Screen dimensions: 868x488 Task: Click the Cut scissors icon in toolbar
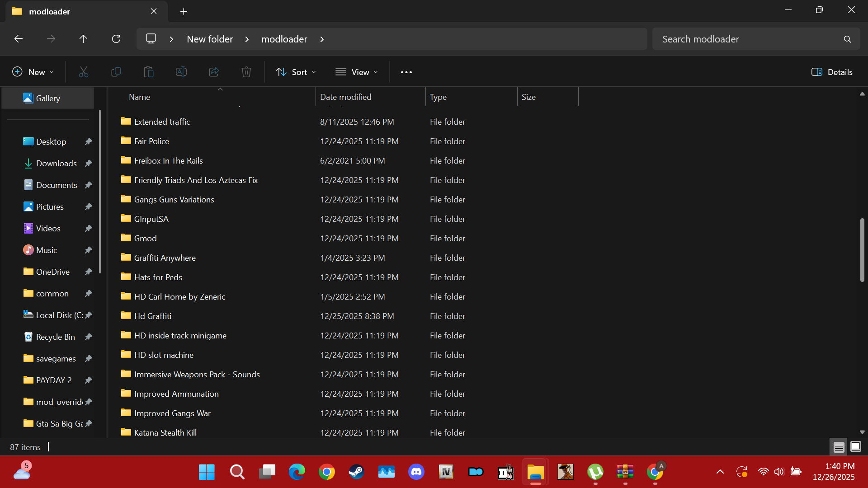coord(84,72)
